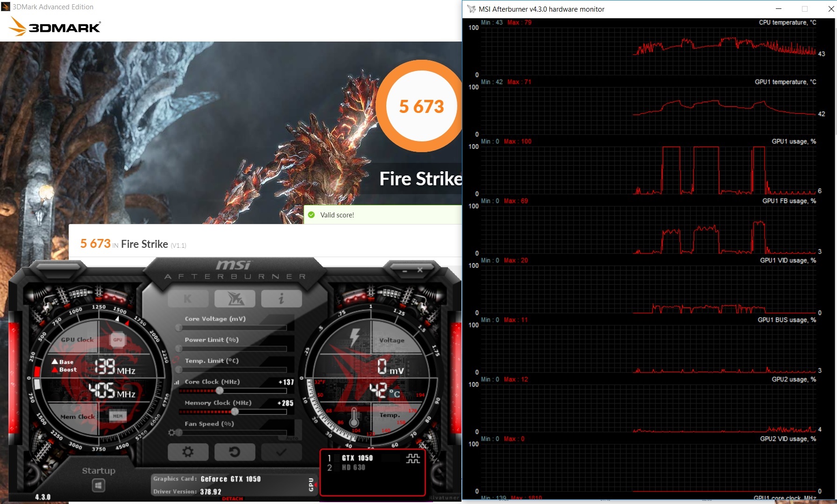
Task: Click the '5 673' result heading text
Action: click(95, 244)
